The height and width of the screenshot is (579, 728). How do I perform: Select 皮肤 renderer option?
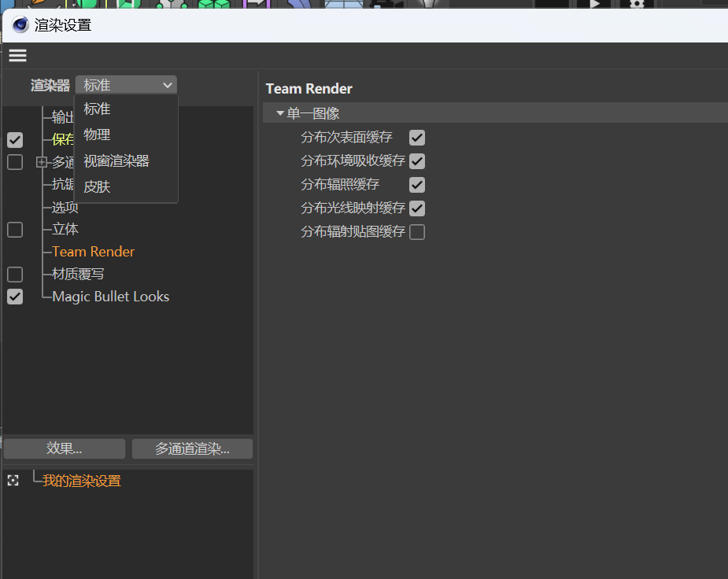(x=96, y=186)
